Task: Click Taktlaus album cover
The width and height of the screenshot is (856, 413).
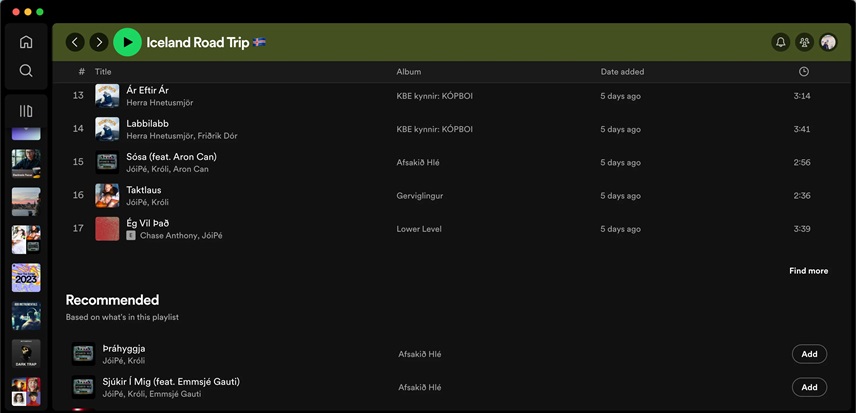Action: coord(107,195)
